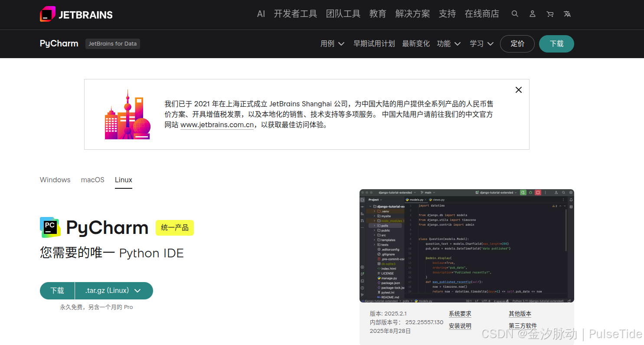Click the PyCharm IDE screenshot preview
Screen dimensions: 644x345
[x=467, y=246]
